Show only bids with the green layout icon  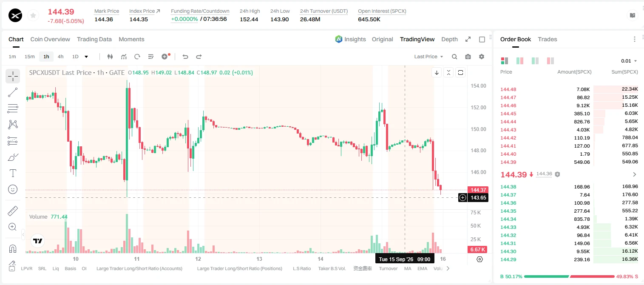point(535,61)
